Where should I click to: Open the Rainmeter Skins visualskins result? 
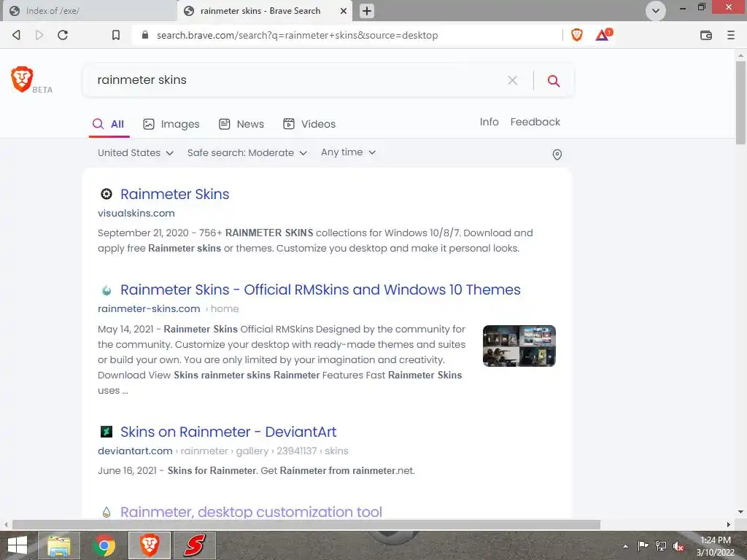tap(175, 194)
